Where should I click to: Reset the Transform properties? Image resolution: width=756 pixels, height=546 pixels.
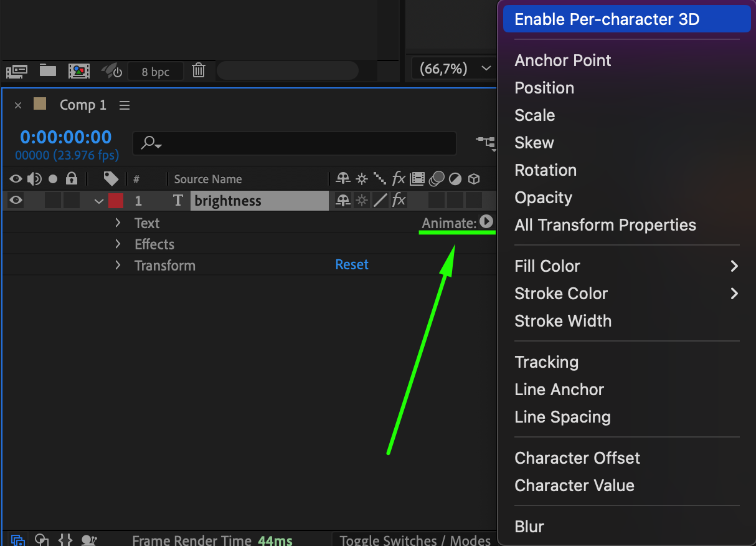[352, 265]
